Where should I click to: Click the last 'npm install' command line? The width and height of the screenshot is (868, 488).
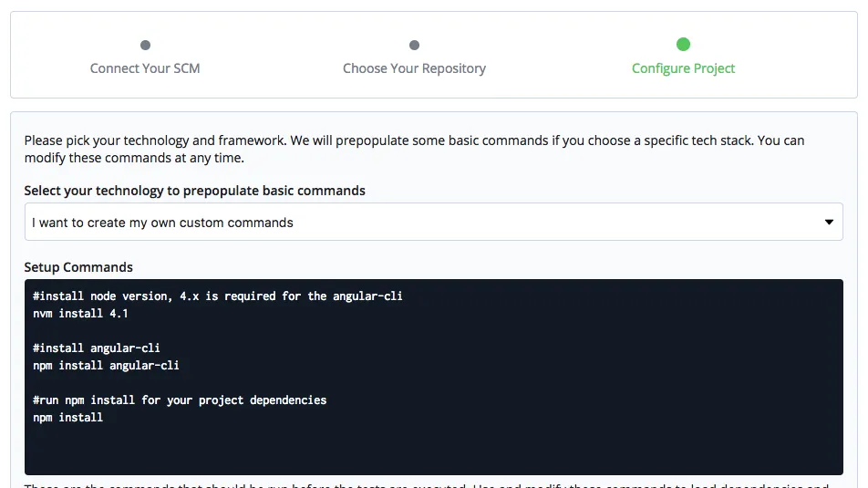coord(67,417)
